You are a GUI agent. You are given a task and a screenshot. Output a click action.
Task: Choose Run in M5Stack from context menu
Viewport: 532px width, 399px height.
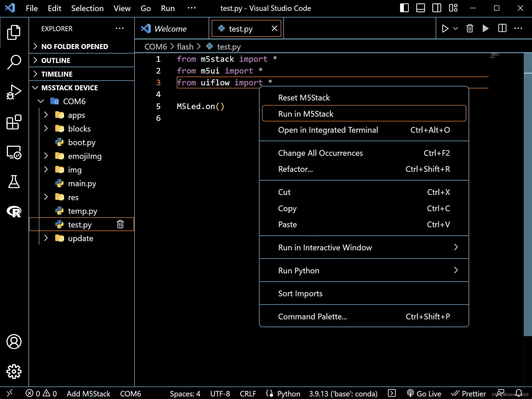coord(364,114)
